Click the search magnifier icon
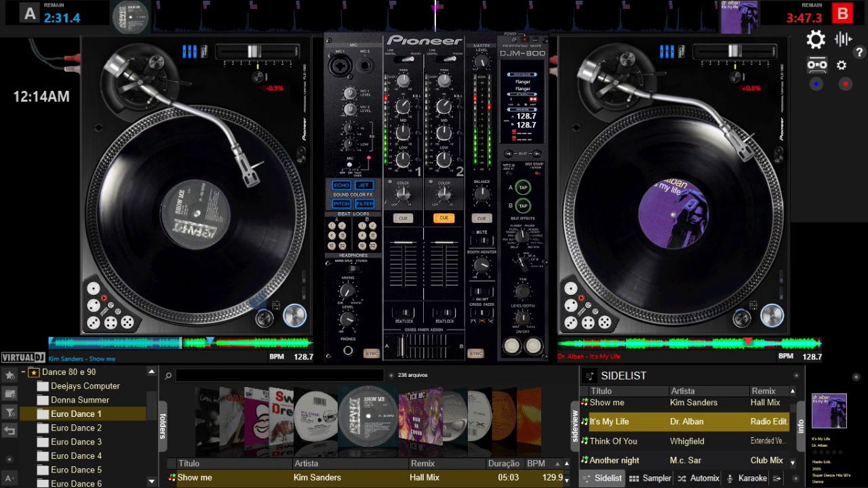 [x=168, y=375]
